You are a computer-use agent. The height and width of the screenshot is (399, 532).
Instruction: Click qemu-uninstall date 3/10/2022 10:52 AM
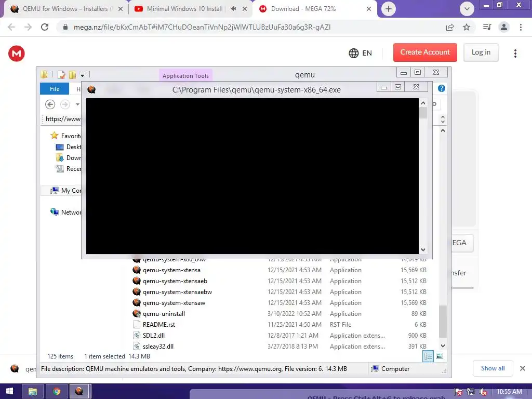294,313
